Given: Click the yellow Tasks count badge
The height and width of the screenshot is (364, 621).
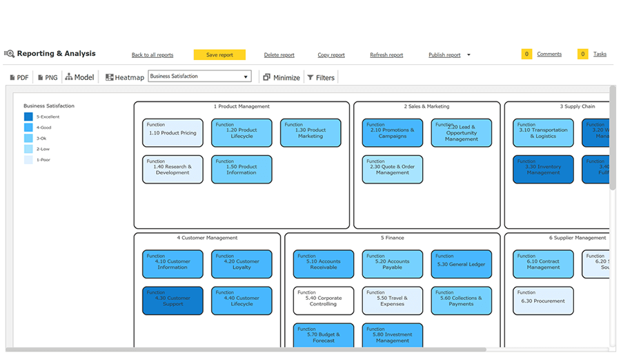Looking at the screenshot, I should (x=582, y=54).
